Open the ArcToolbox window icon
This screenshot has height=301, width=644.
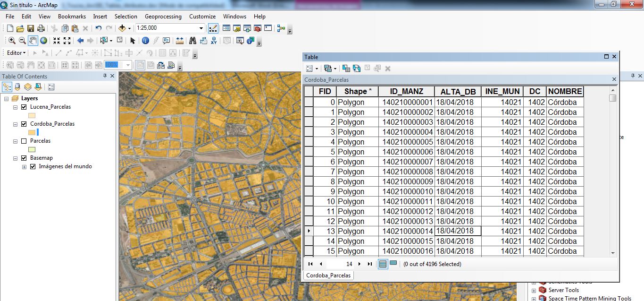(x=258, y=28)
